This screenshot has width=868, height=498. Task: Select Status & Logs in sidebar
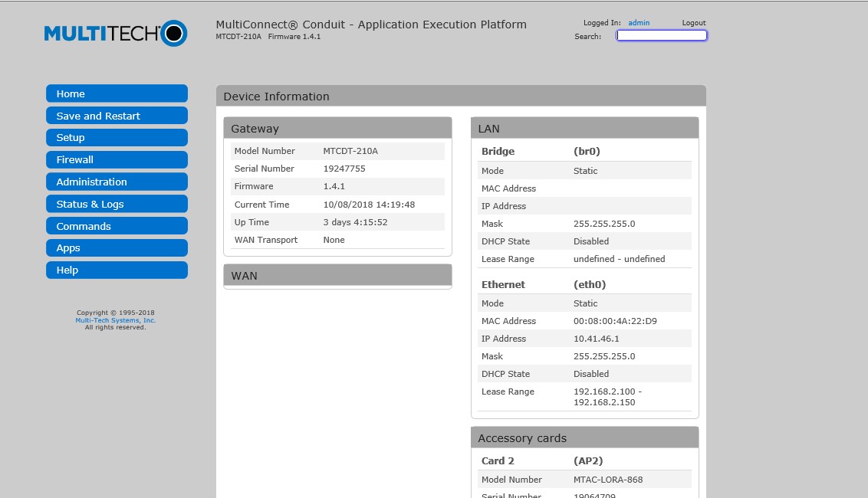click(x=117, y=204)
